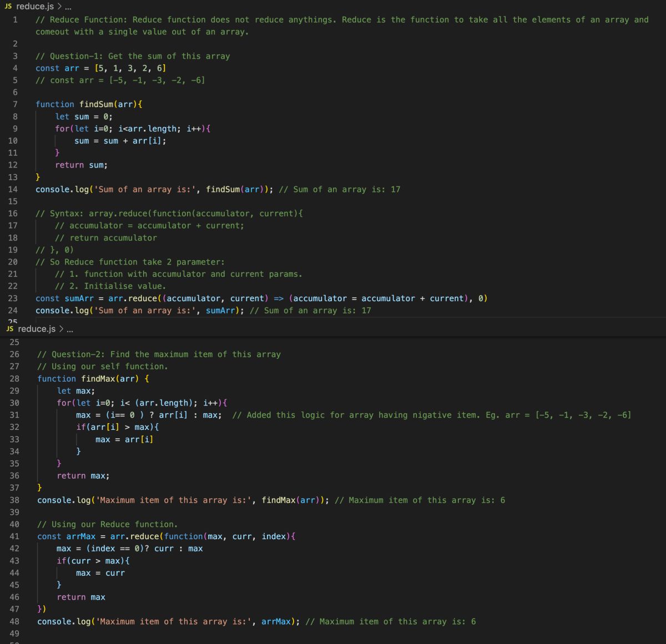Viewport: 666px width, 644px height.
Task: Click the comment '// 2. Initialise value.'
Action: [110, 286]
